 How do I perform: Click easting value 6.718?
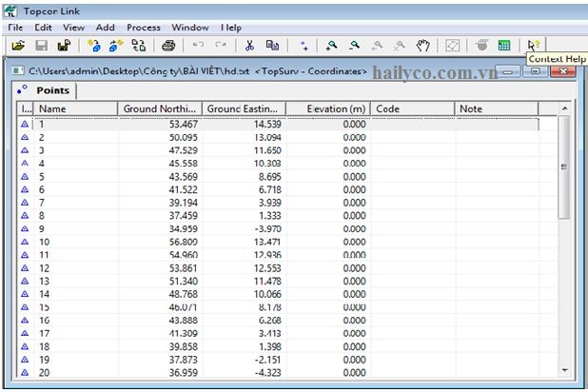(x=269, y=189)
